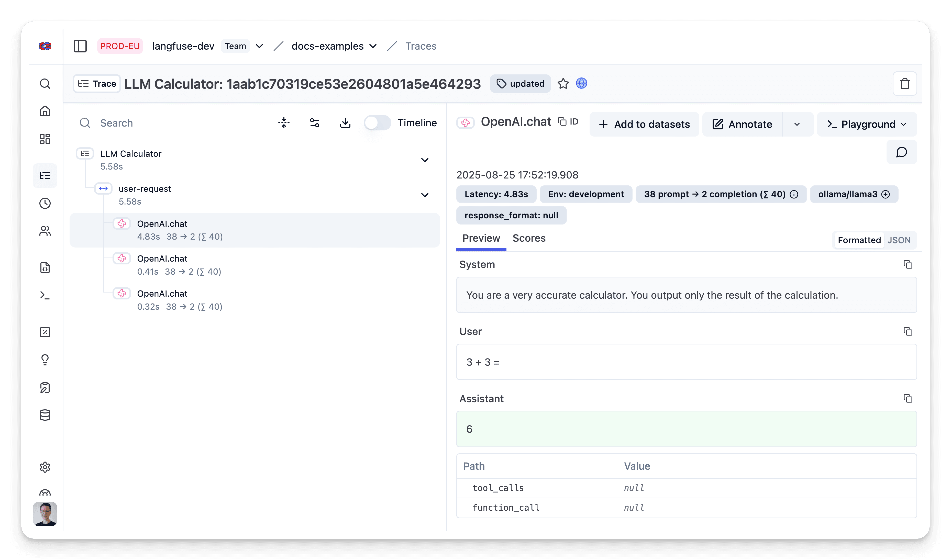The width and height of the screenshot is (951, 560).
Task: Open the comments bubble icon
Action: point(901,152)
